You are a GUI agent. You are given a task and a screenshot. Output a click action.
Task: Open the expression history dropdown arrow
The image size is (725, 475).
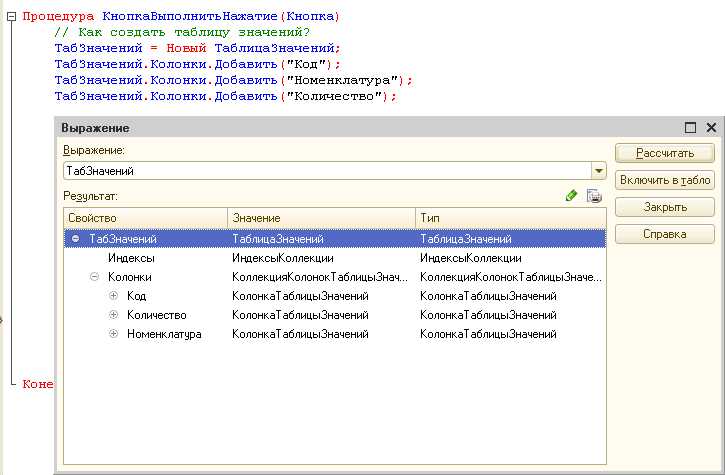(599, 171)
